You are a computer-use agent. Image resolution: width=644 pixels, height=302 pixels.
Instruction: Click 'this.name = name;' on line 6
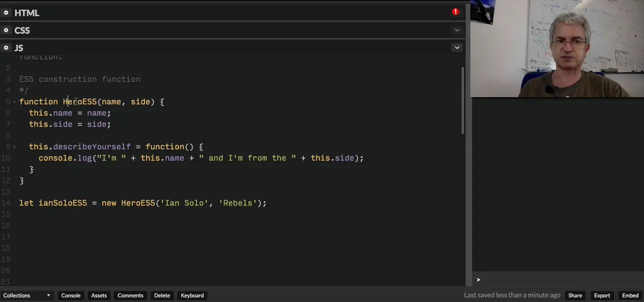pos(70,113)
